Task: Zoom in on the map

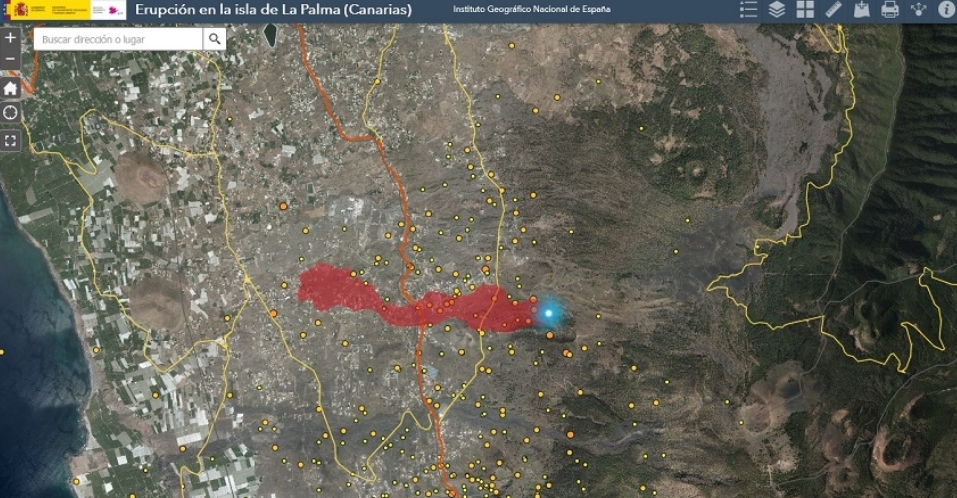Action: [x=10, y=38]
